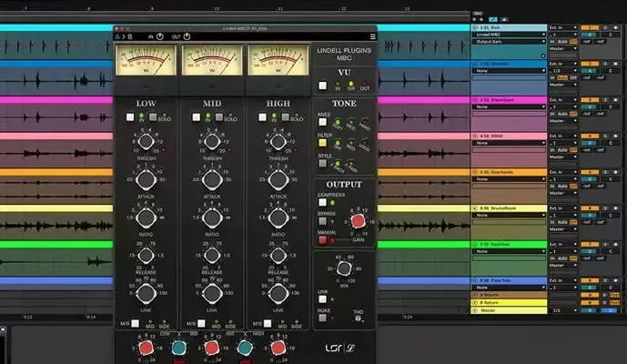627x364 pixels.
Task: Click the A/B comparison switch
Action: click(126, 36)
